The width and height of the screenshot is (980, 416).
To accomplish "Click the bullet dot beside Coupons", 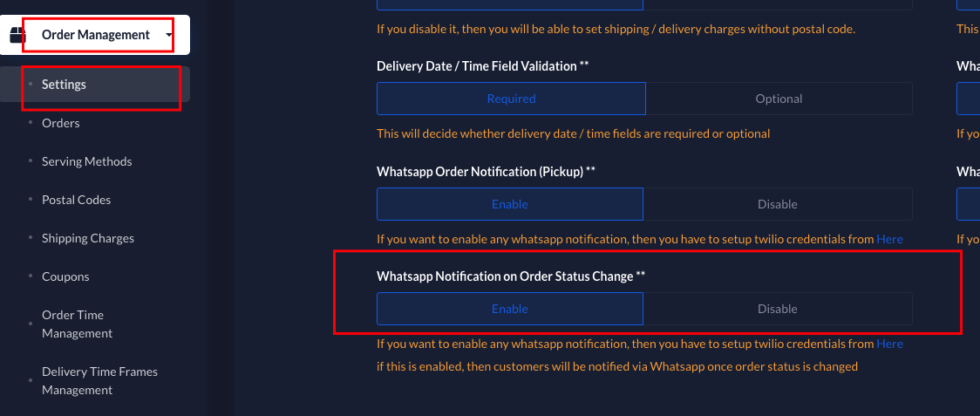I will click(x=31, y=276).
